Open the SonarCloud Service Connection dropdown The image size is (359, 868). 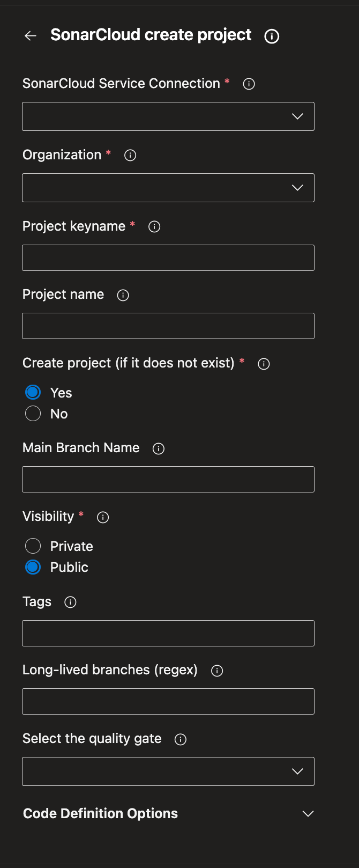[x=168, y=116]
